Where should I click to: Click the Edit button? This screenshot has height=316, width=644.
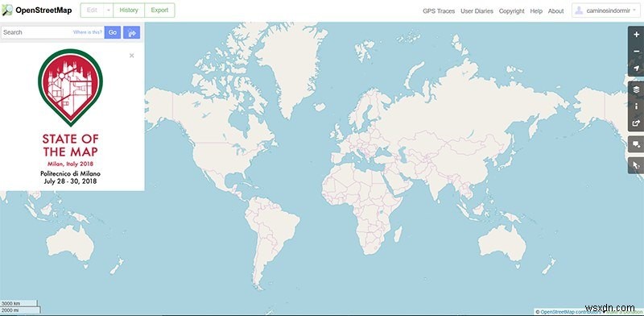pyautogui.click(x=92, y=10)
